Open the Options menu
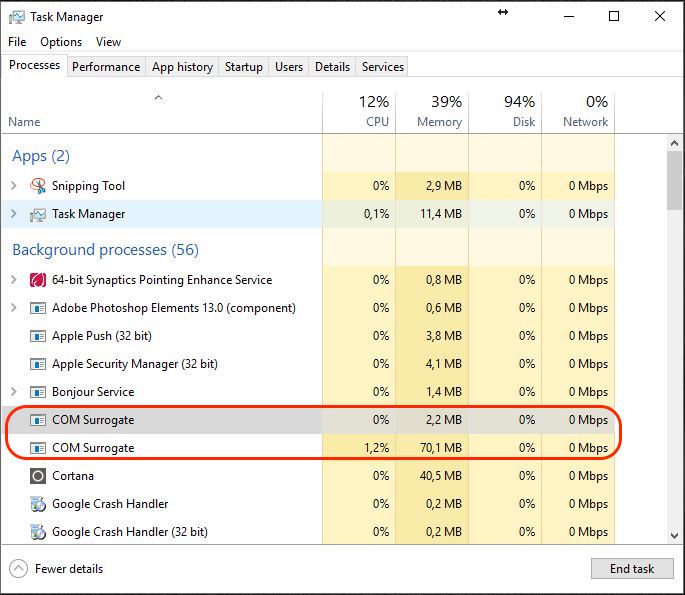Viewport: 685px width, 595px height. 61,42
